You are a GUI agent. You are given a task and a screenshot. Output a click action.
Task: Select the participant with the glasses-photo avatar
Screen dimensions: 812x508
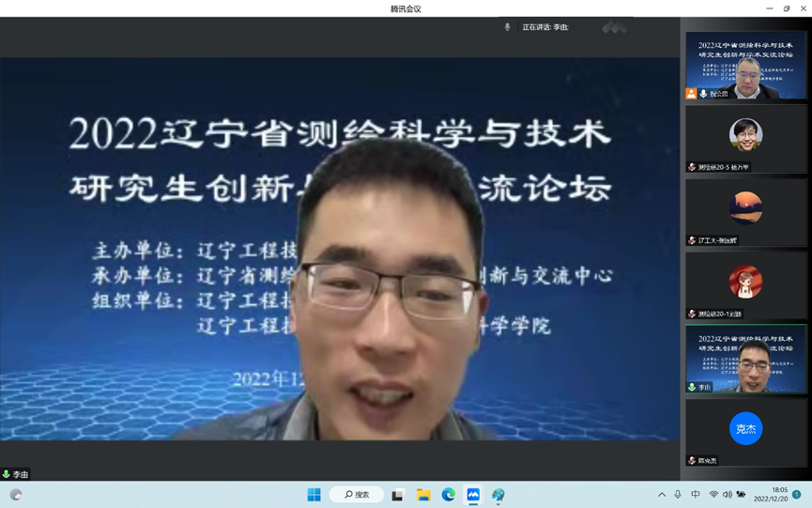click(745, 139)
